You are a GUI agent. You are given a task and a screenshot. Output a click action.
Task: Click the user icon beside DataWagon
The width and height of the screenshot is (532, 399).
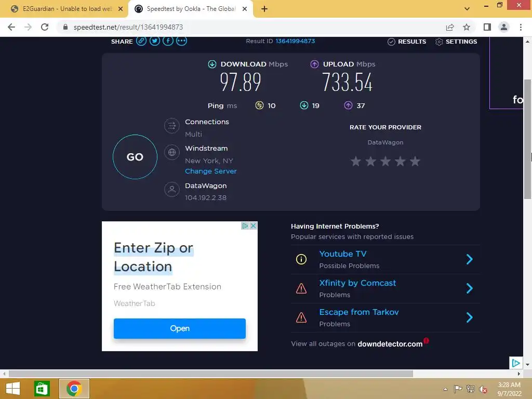(x=172, y=189)
